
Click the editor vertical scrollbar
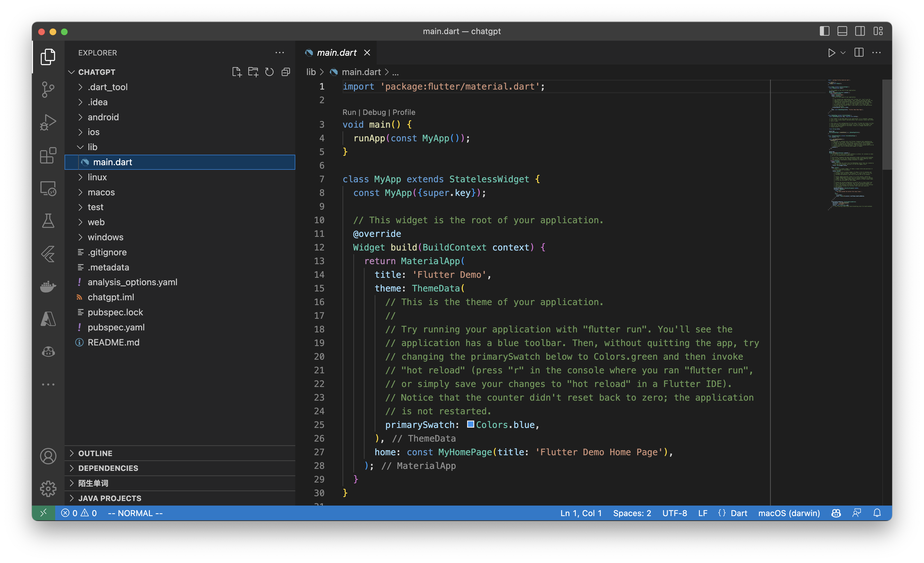[887, 125]
